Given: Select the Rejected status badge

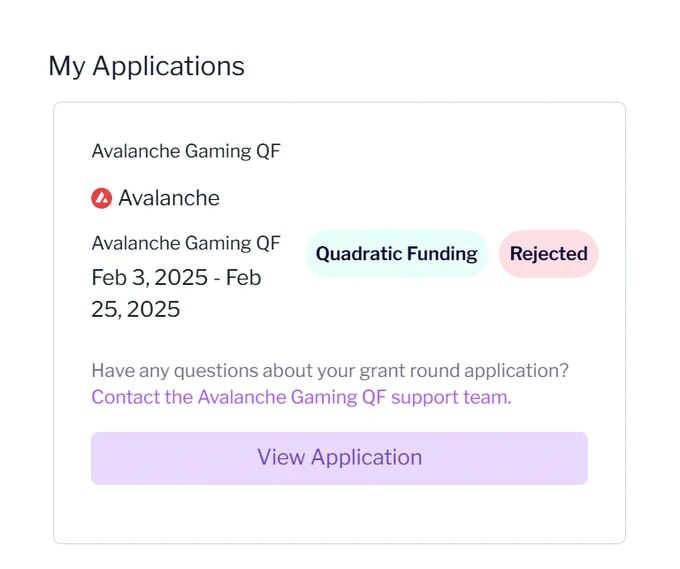Looking at the screenshot, I should click(x=549, y=254).
